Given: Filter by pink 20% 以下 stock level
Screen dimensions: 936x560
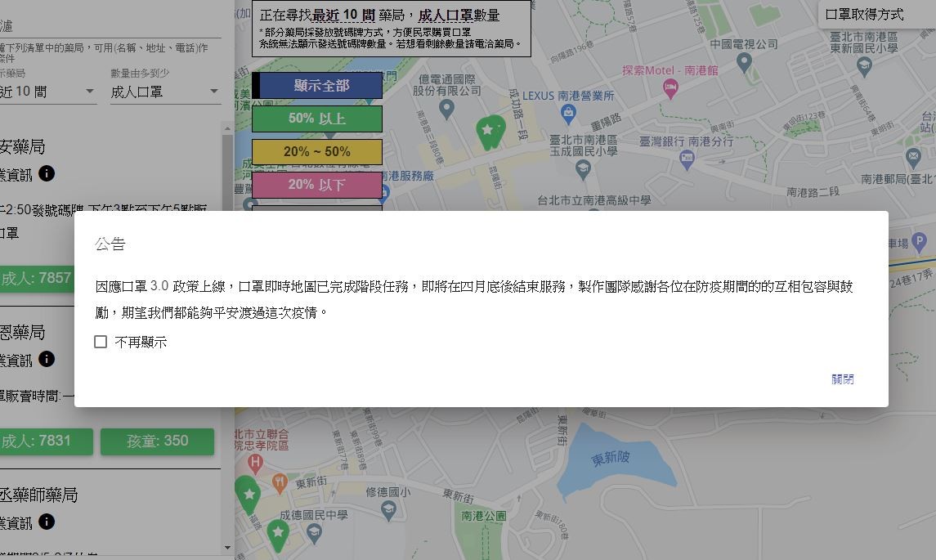Looking at the screenshot, I should click(317, 185).
